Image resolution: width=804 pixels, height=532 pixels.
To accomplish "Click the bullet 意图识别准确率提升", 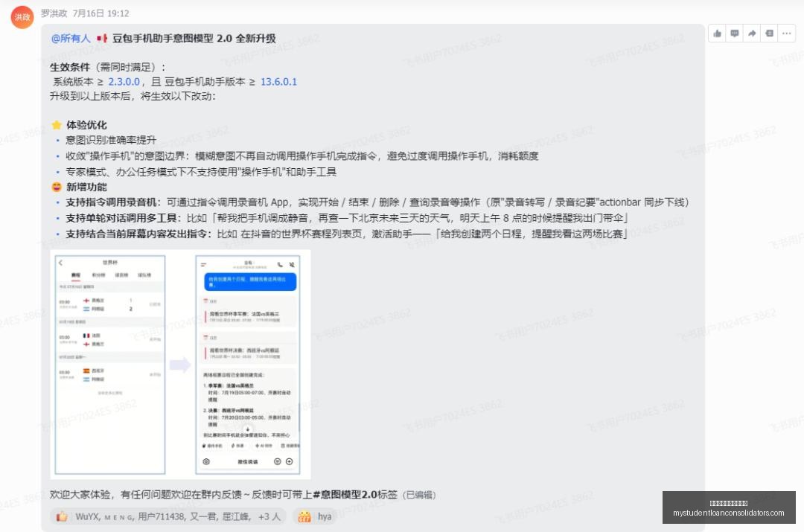I will (x=111, y=140).
